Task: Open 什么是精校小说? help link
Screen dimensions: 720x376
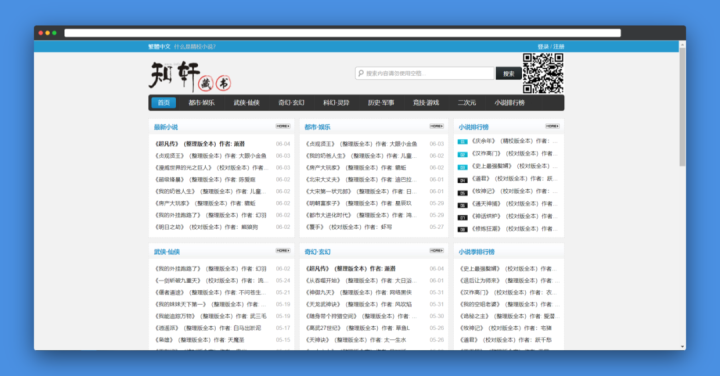Action: pos(195,46)
